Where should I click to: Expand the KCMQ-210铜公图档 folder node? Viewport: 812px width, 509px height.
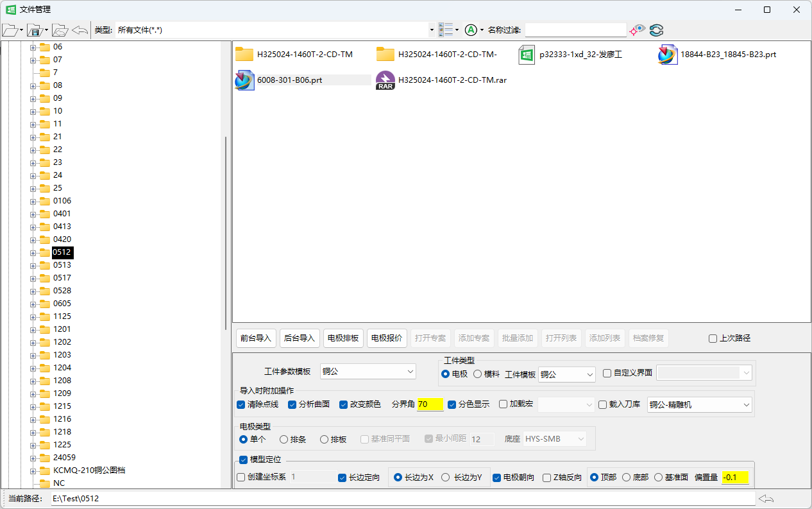point(33,470)
